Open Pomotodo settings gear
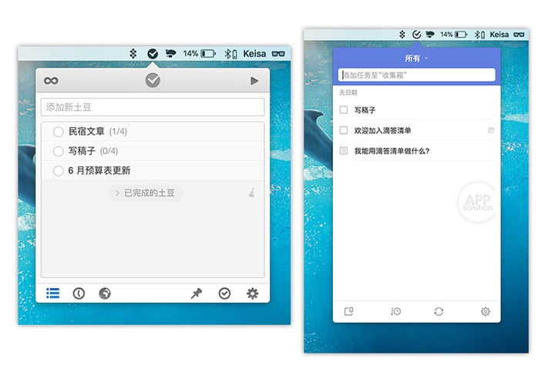Screen dimensions: 555x392 (x=252, y=293)
